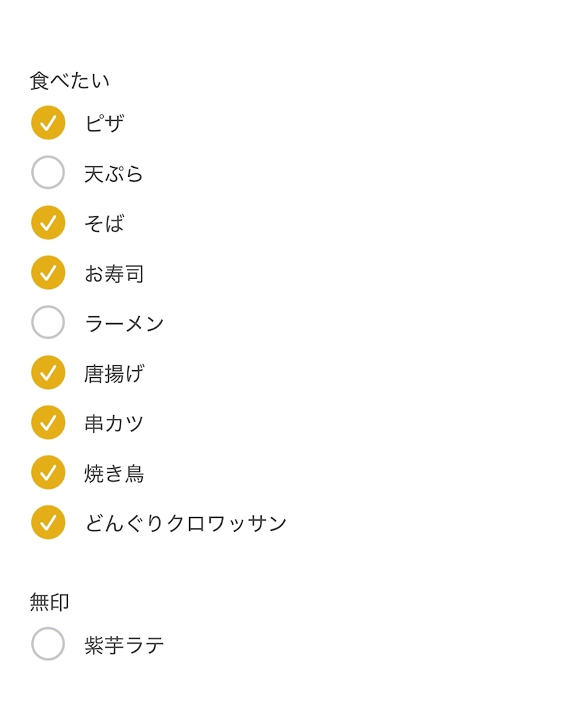582x728 pixels.
Task: Uncheck the お寿司 checkbox
Action: tap(48, 272)
